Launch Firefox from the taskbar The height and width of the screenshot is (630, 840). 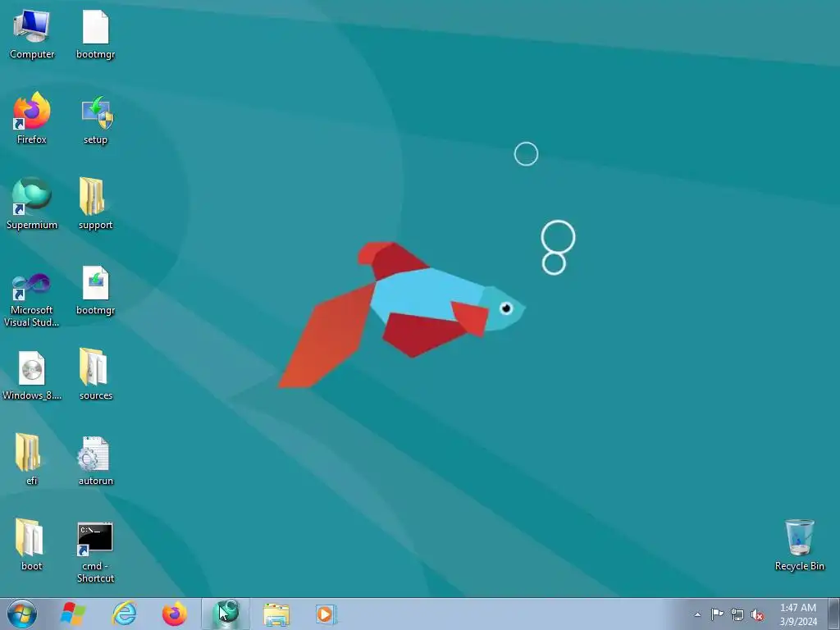pyautogui.click(x=175, y=614)
